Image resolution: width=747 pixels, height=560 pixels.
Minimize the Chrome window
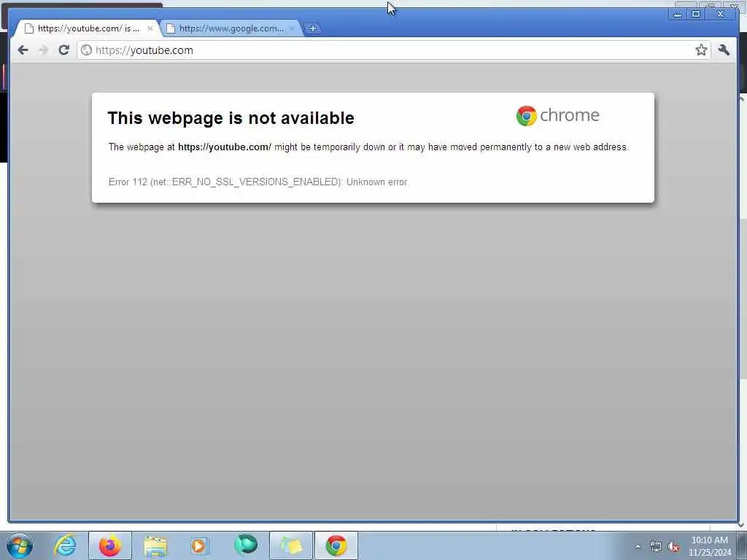pos(677,15)
